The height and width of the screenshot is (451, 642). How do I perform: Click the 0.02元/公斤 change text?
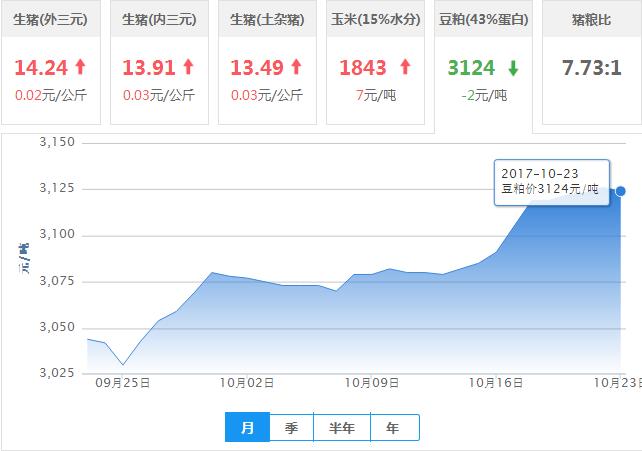[x=51, y=95]
